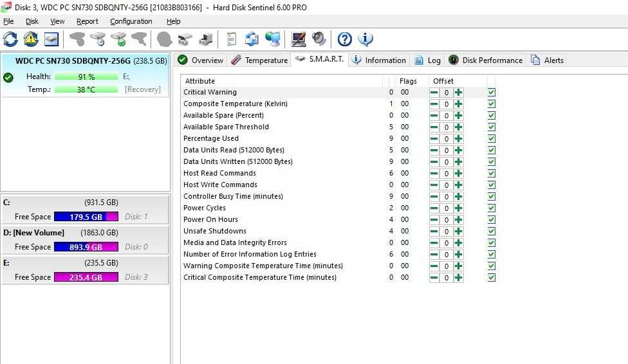Screen dimensions: 628x364
Task: Click the blue-framed disk drive toolbar icon
Action: point(51,39)
